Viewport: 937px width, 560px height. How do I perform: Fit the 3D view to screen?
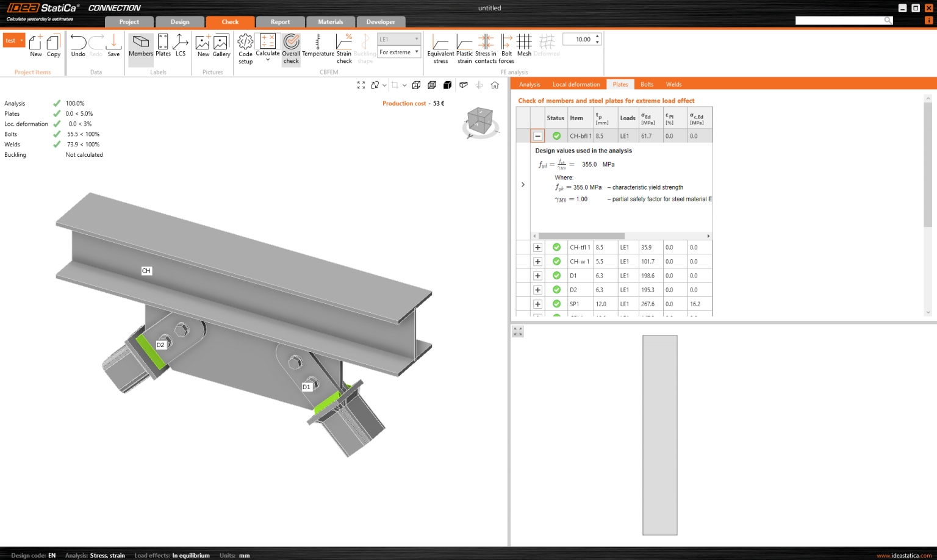click(361, 85)
